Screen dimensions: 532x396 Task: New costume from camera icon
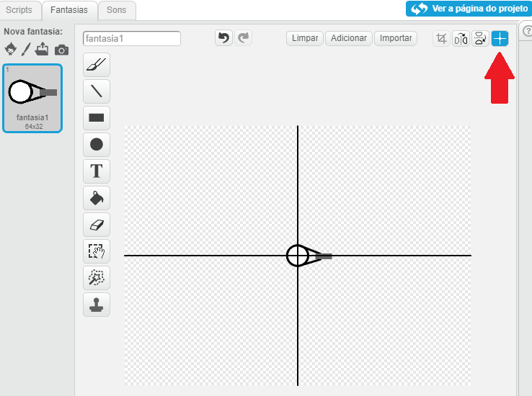coord(61,50)
